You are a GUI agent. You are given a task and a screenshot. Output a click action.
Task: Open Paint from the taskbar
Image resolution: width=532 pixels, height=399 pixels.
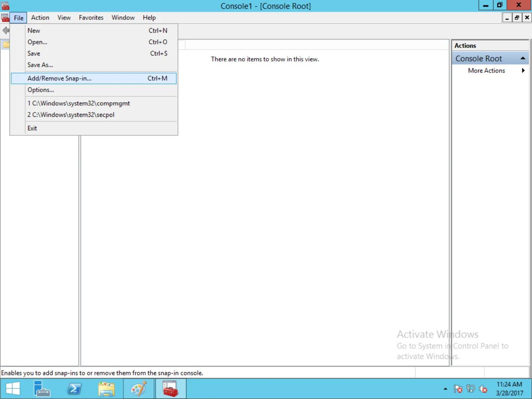point(139,389)
